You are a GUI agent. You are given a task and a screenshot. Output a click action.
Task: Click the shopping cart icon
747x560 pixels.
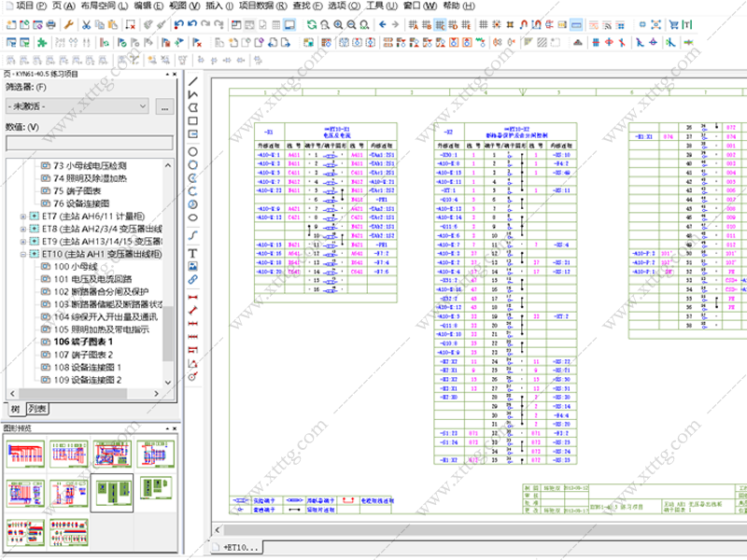pyautogui.click(x=673, y=25)
